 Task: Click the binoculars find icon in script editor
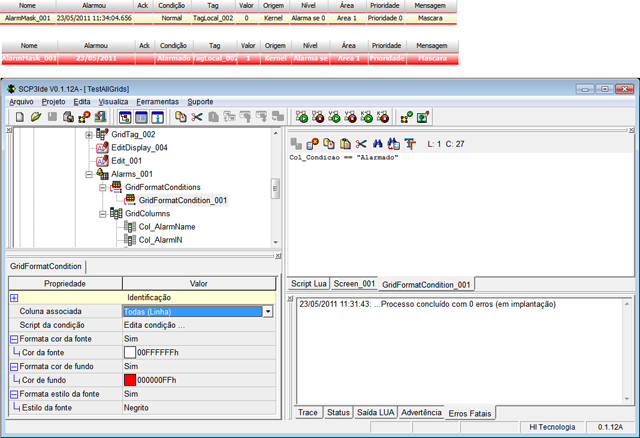click(378, 144)
